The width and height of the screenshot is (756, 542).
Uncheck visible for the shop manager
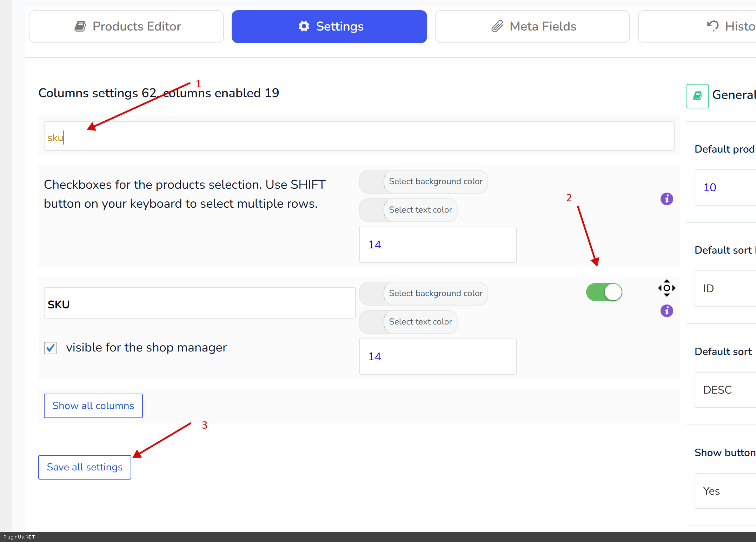50,348
